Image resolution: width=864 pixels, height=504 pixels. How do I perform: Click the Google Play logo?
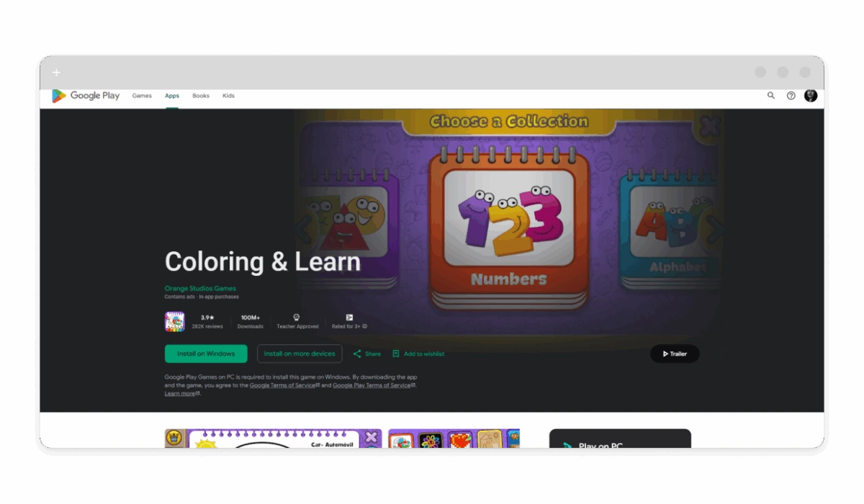point(85,96)
